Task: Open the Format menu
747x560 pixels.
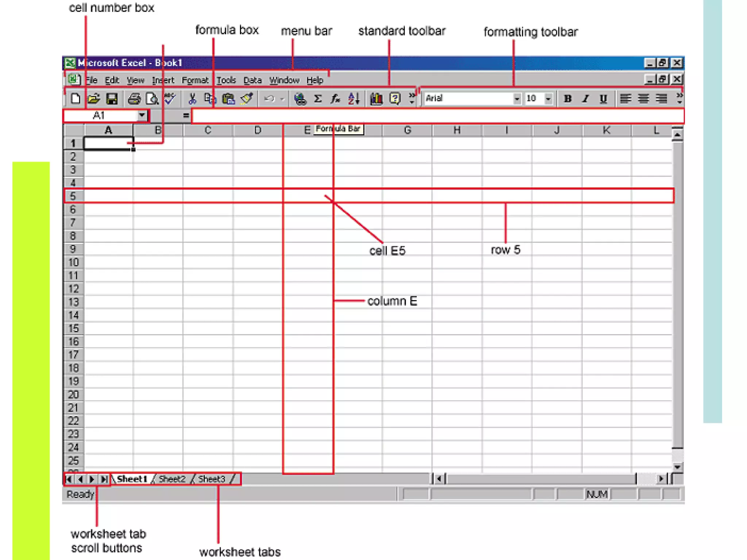Action: 195,80
